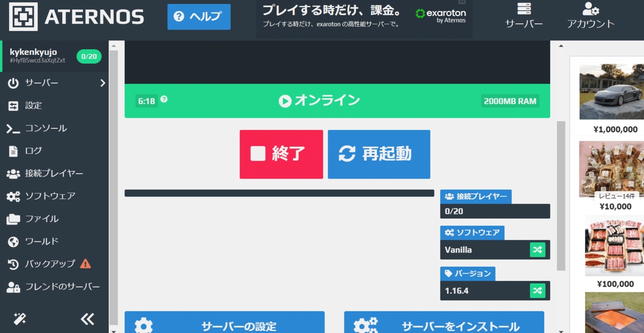Click the question mark beside the 6:18 timer
Screen dimensions: 644x333
click(x=164, y=100)
